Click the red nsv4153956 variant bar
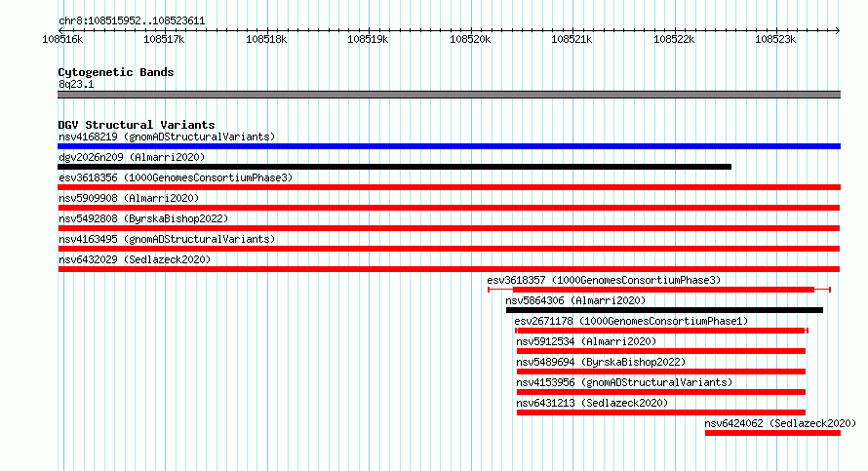This screenshot has width=868, height=471. point(661,392)
